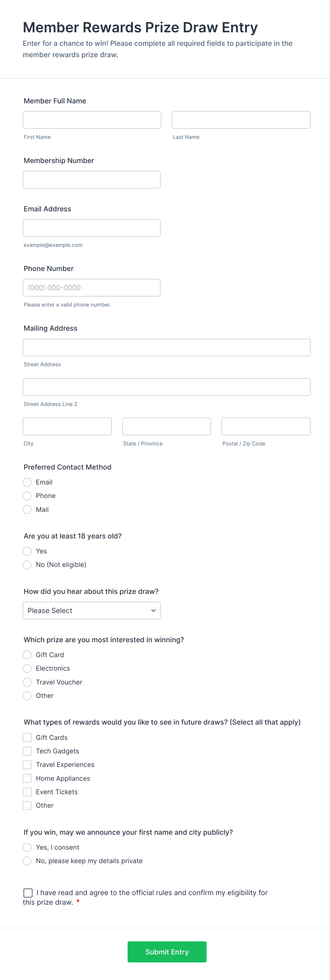Tick the Event Tickets checkbox
This screenshot has width=330, height=980.
click(27, 792)
